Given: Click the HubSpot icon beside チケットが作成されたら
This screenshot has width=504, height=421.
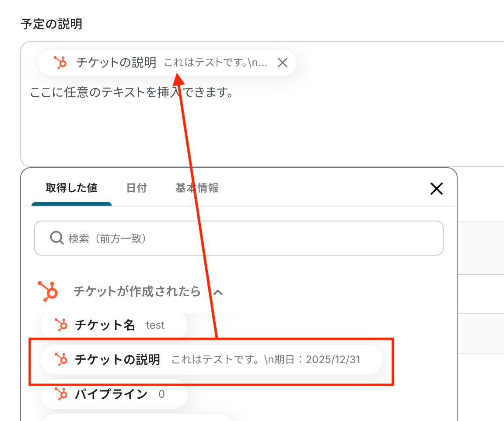Looking at the screenshot, I should 48,291.
